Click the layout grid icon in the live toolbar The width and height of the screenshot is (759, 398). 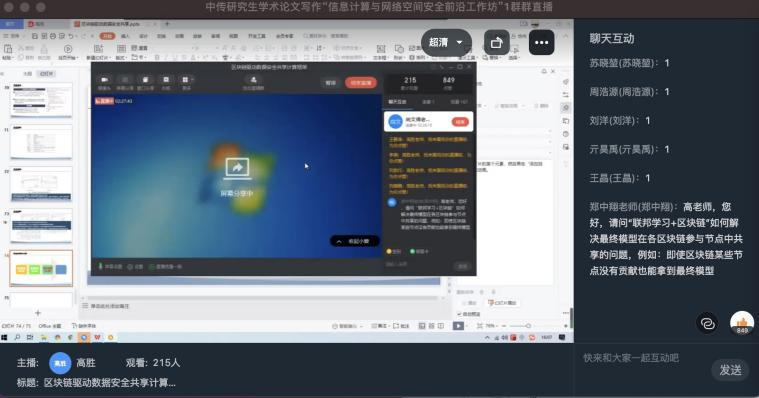185,80
